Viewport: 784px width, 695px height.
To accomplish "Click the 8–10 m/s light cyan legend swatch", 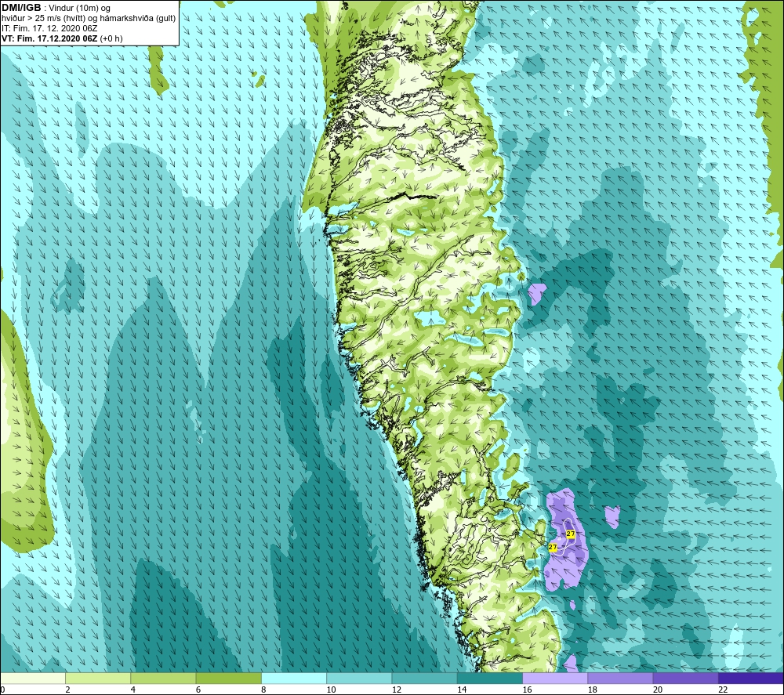I will tap(294, 678).
